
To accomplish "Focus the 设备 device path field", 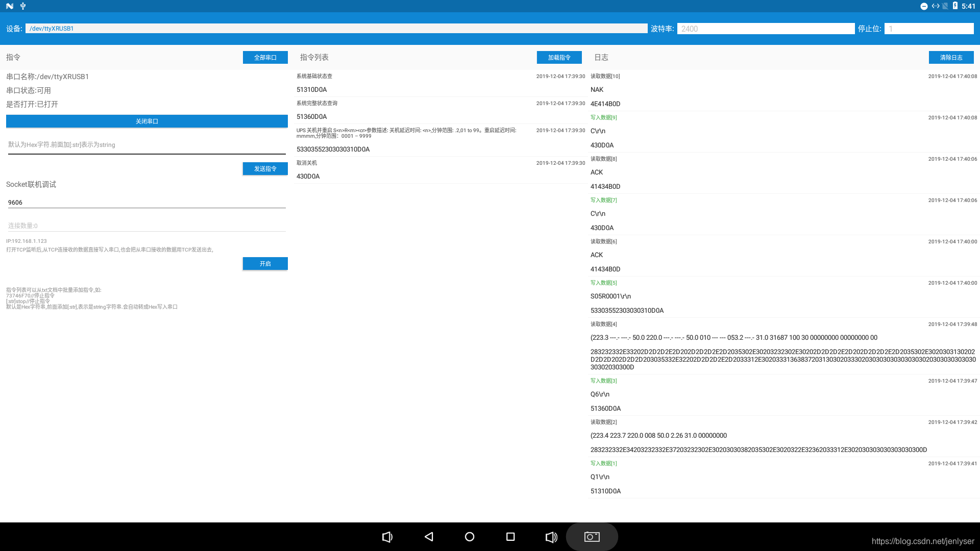I will point(336,29).
